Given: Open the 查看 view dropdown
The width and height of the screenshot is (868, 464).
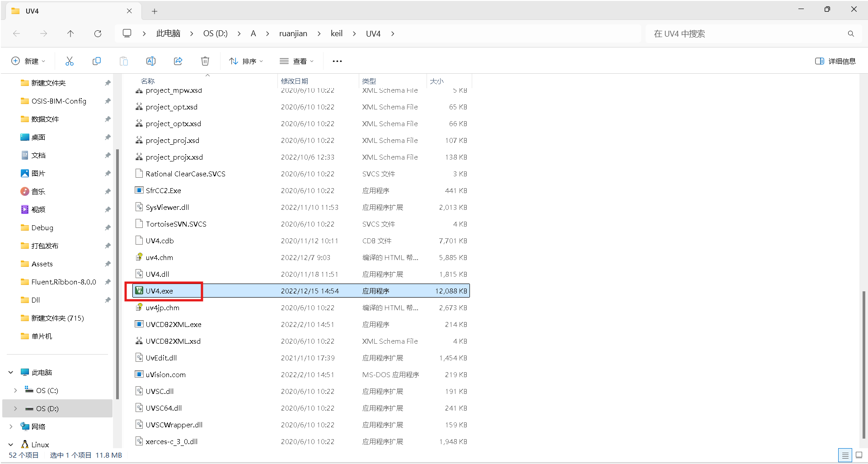Looking at the screenshot, I should click(296, 61).
